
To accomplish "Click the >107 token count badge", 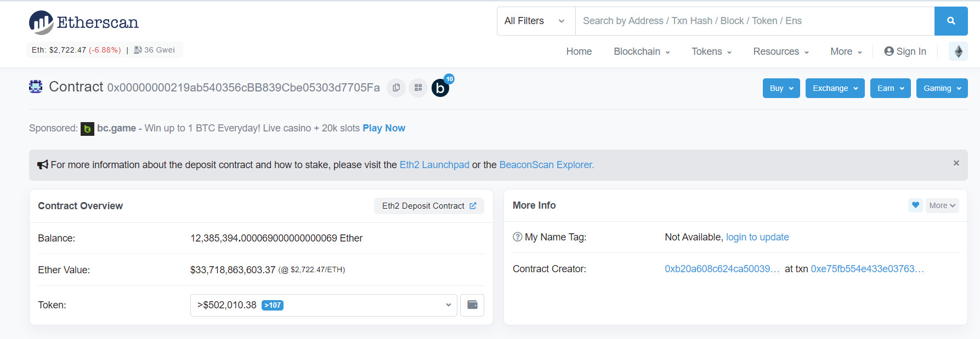I will click(273, 306).
